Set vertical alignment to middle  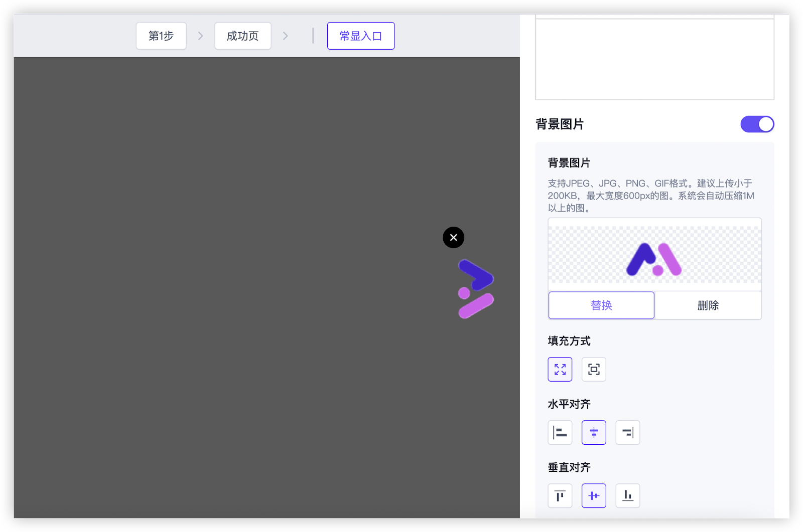pyautogui.click(x=594, y=496)
